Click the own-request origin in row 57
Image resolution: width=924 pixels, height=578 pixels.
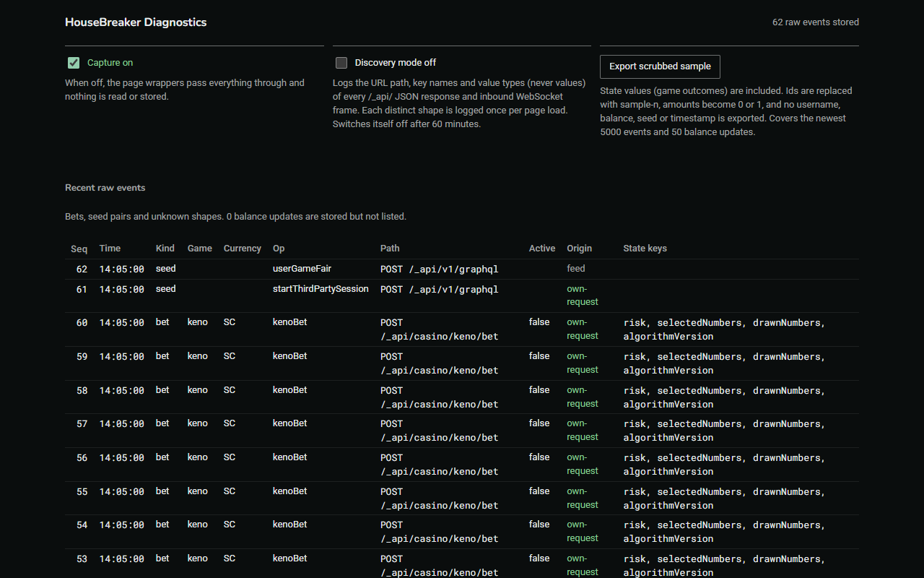[x=583, y=431]
